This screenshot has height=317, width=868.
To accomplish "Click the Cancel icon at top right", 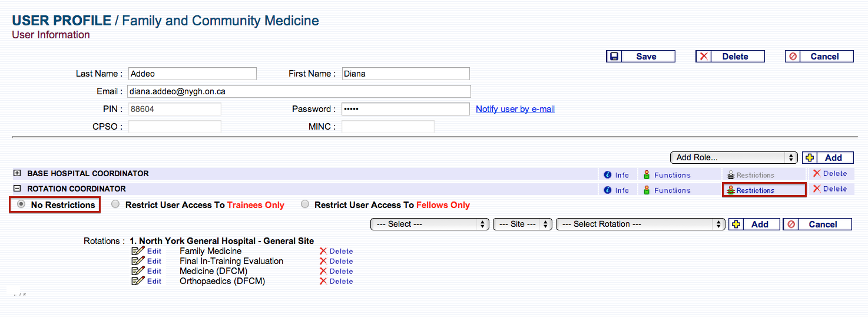I will tap(793, 57).
